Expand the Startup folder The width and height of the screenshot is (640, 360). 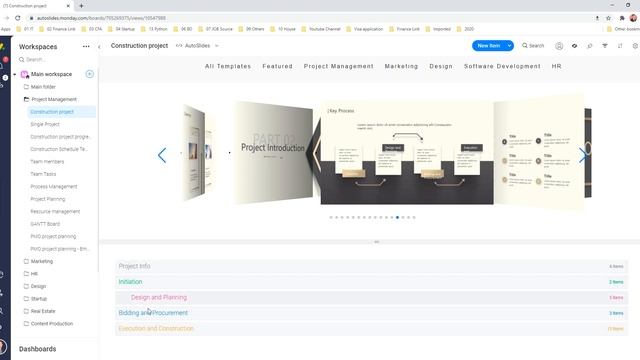[x=36, y=299]
